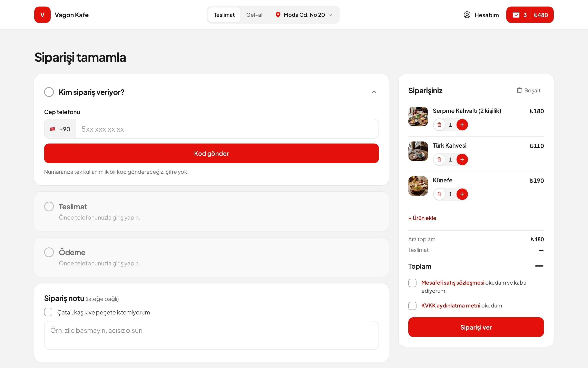Click the Vagon Kafe brand name

point(71,15)
